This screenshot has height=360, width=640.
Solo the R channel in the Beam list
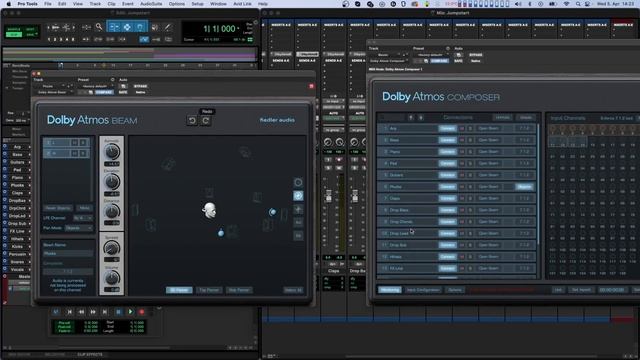[83, 153]
